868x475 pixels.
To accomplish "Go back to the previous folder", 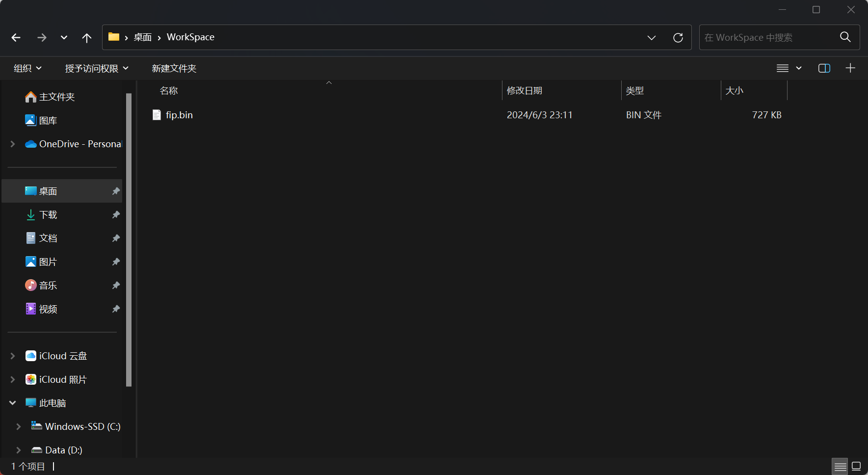I will pos(16,38).
